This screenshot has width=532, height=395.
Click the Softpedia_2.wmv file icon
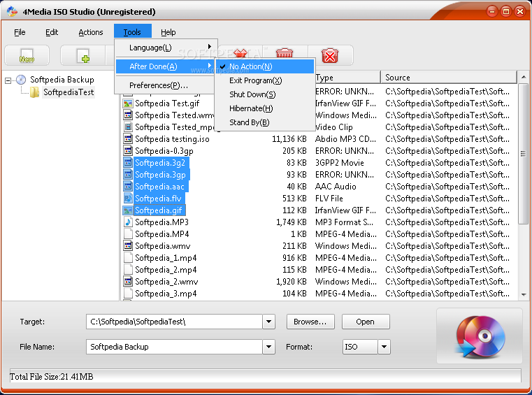coord(128,282)
